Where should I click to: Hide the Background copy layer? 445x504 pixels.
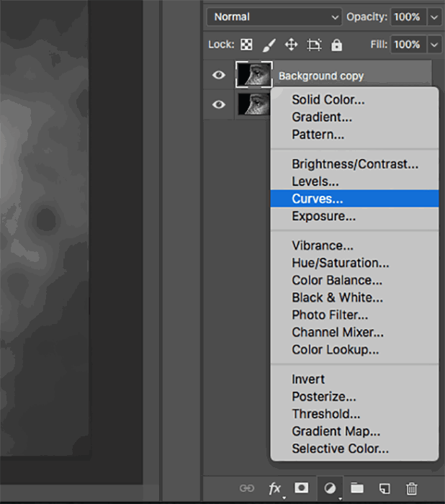click(219, 75)
